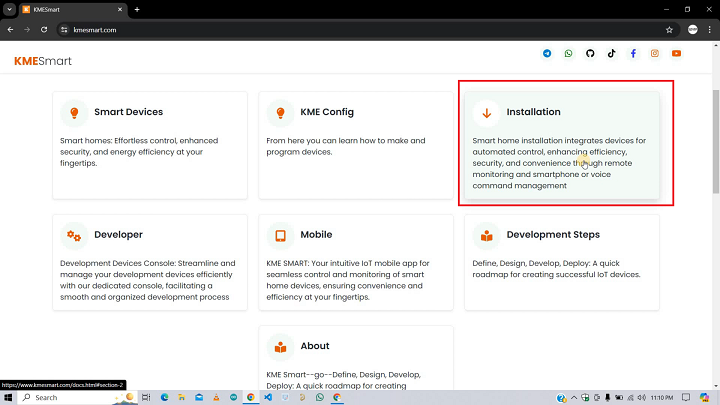
Task: Click "KME SMART: Your intuitive IoT mobile app" text
Action: pyautogui.click(x=348, y=280)
